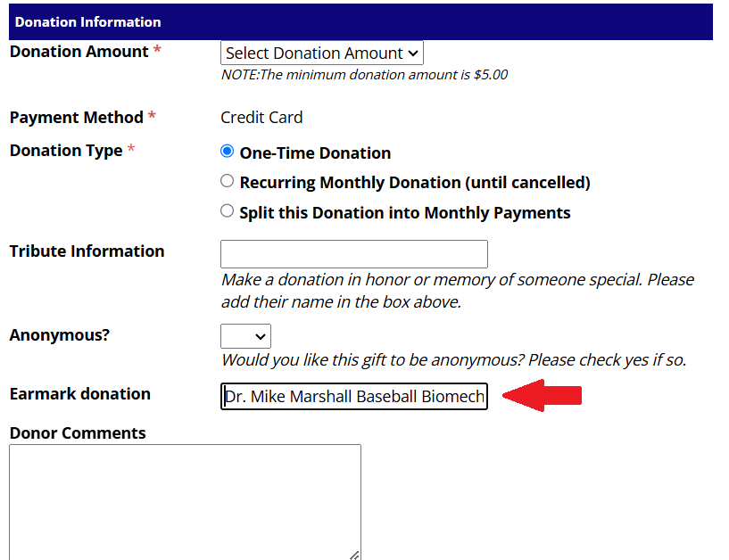
Task: Click the "Earmark donation" label
Action: click(x=79, y=394)
